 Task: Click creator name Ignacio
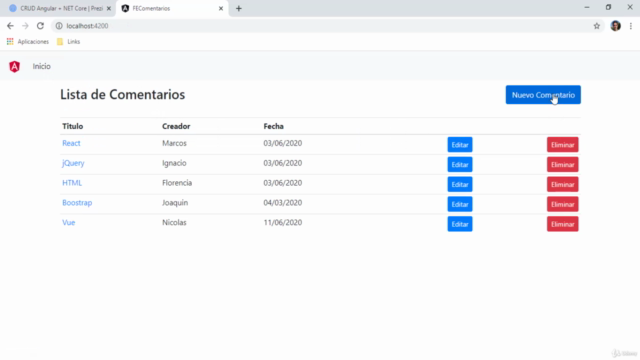(x=174, y=163)
